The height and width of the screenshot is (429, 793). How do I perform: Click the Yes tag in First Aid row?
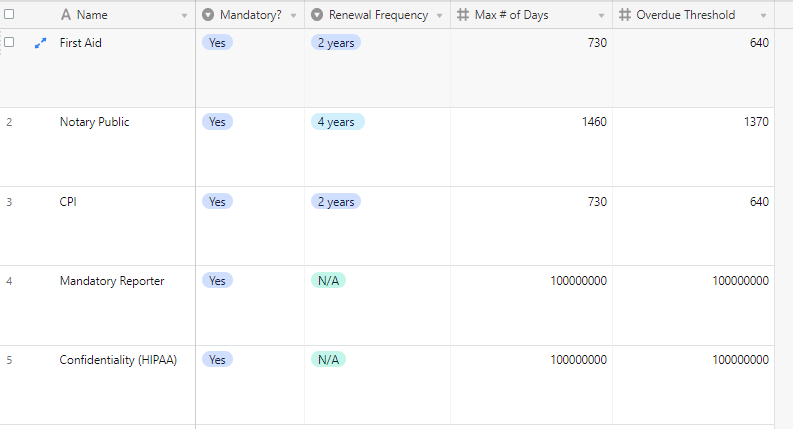(217, 42)
